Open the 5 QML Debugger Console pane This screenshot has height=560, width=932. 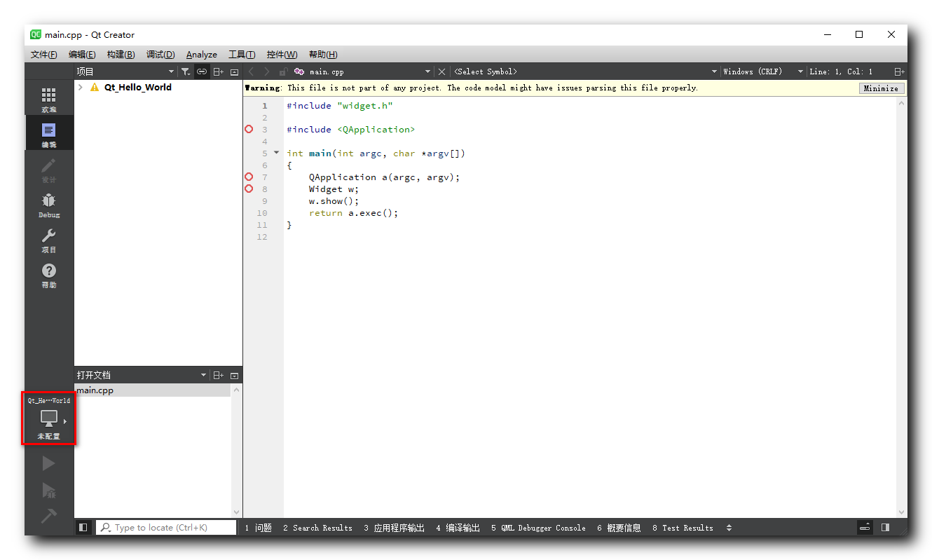tap(538, 528)
